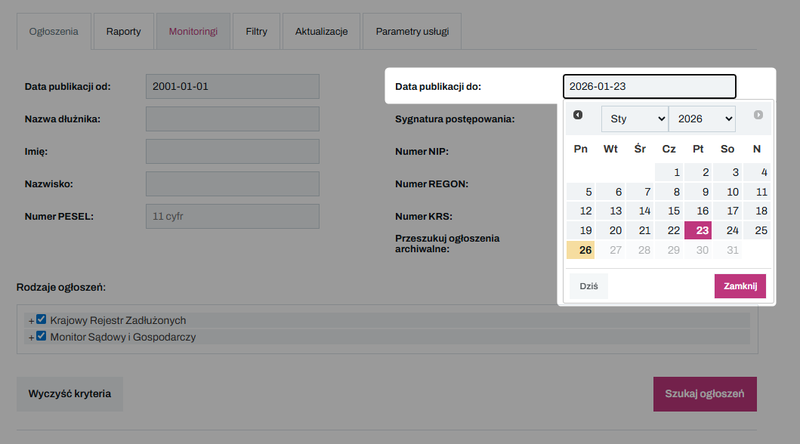Screen dimensions: 800x444
Task: Click the Szukaj ogłoszeń button
Action: (704, 394)
